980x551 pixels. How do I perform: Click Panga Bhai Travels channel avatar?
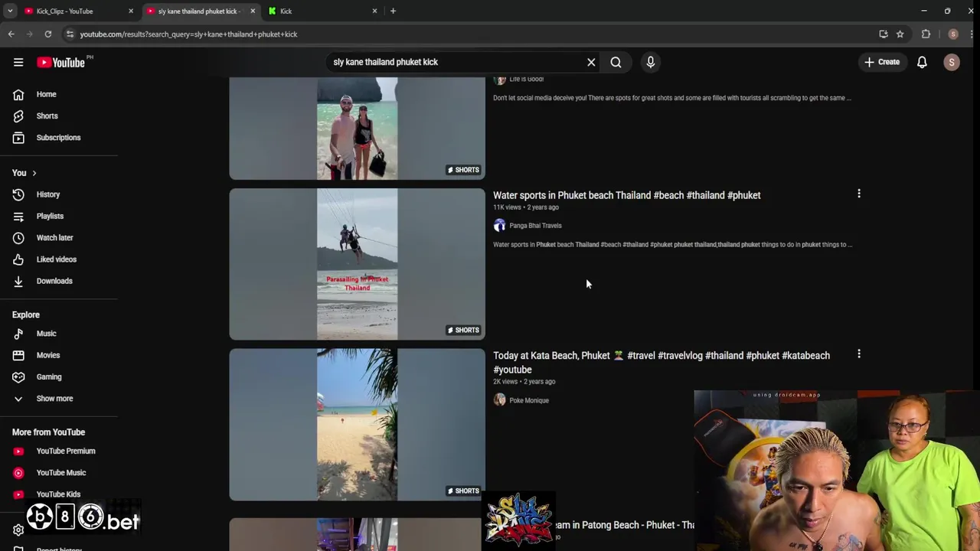coord(499,226)
